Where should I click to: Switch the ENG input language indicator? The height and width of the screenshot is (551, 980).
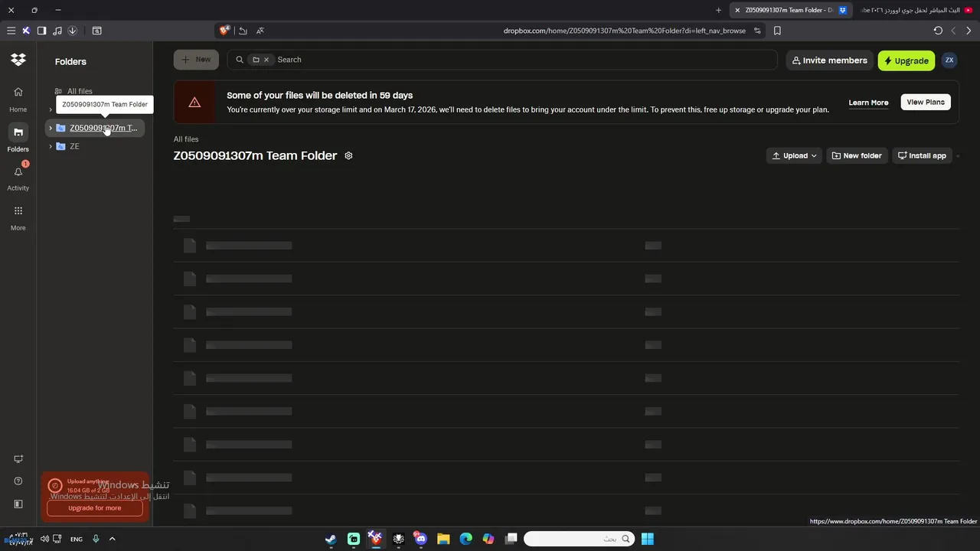(x=77, y=540)
